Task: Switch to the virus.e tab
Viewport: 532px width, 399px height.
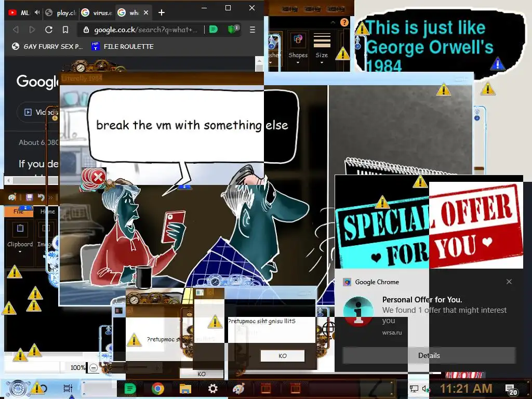Action: click(x=97, y=12)
